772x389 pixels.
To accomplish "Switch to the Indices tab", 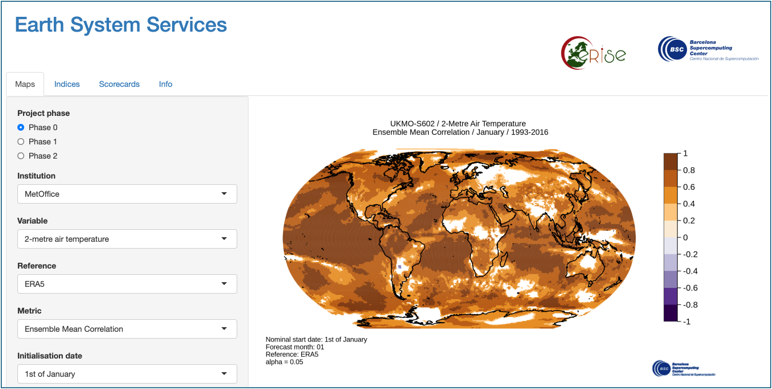I will pos(67,84).
